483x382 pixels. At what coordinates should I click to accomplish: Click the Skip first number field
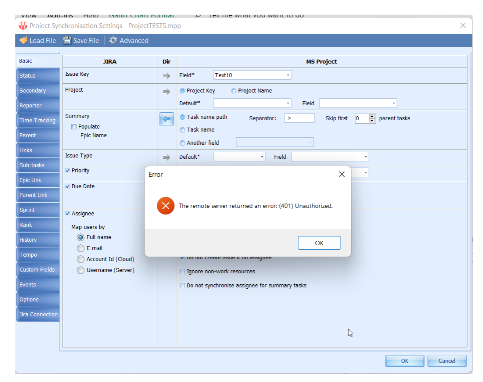(362, 118)
